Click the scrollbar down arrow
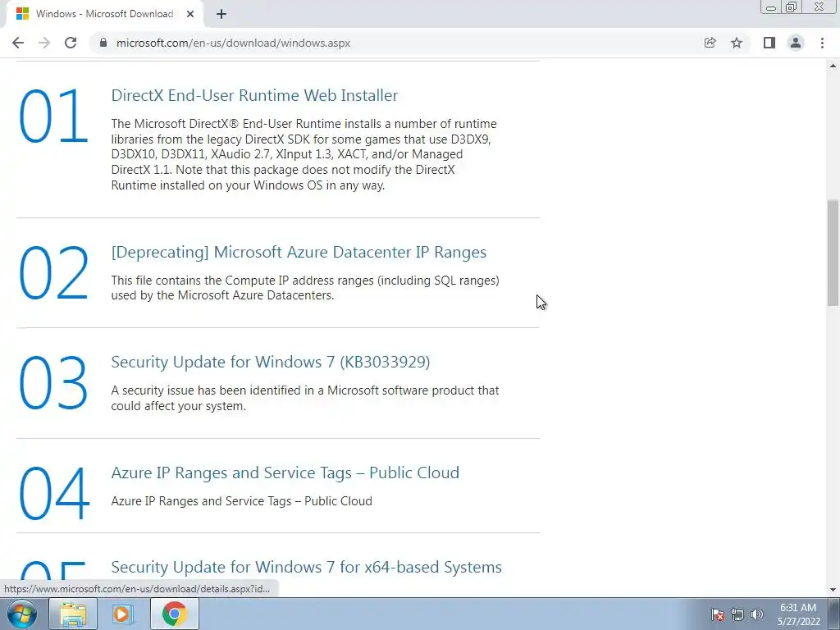This screenshot has width=840, height=630. coord(833,590)
